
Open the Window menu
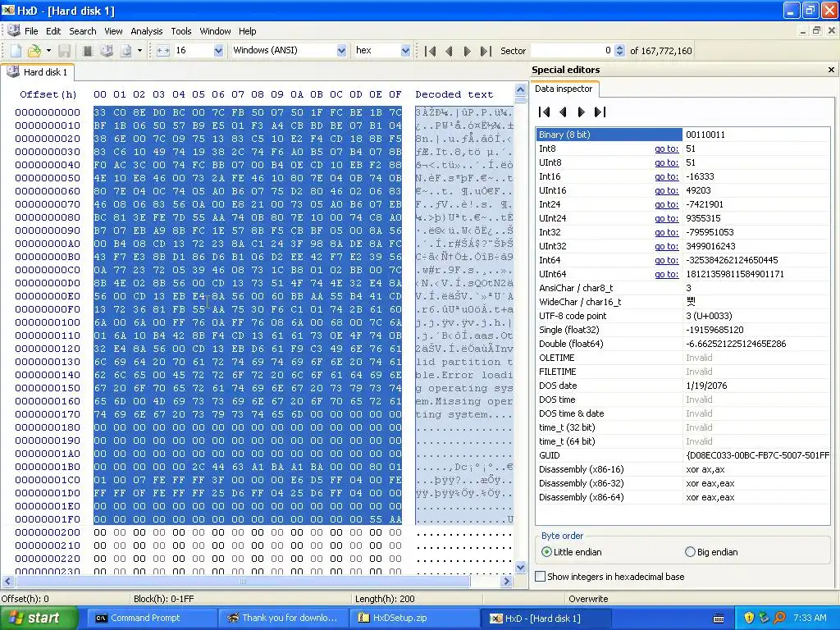[x=215, y=31]
